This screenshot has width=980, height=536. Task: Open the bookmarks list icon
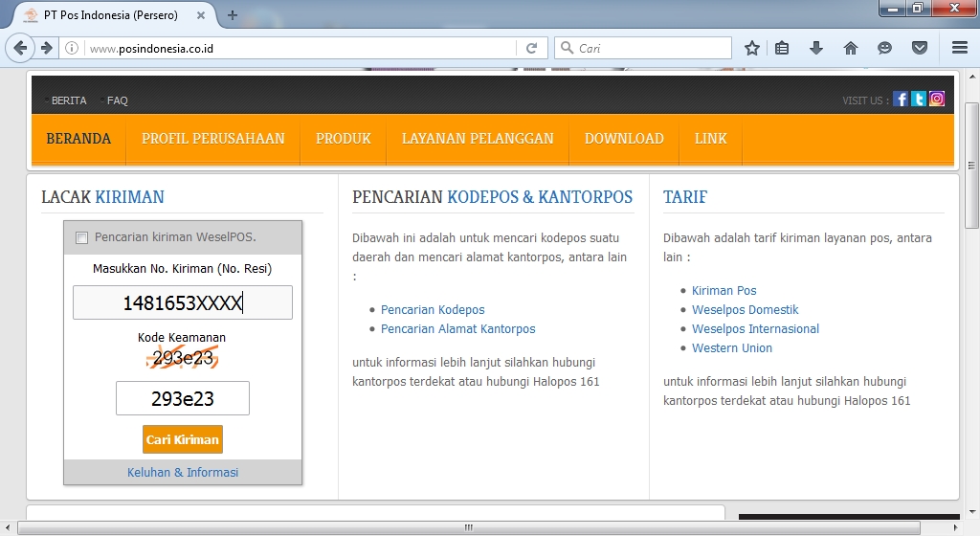click(x=782, y=48)
